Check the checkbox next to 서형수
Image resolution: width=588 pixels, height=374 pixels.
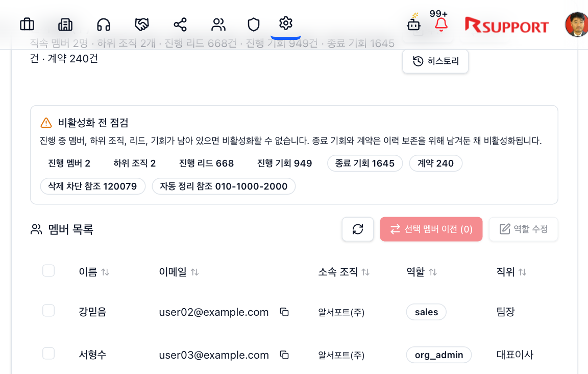48,353
